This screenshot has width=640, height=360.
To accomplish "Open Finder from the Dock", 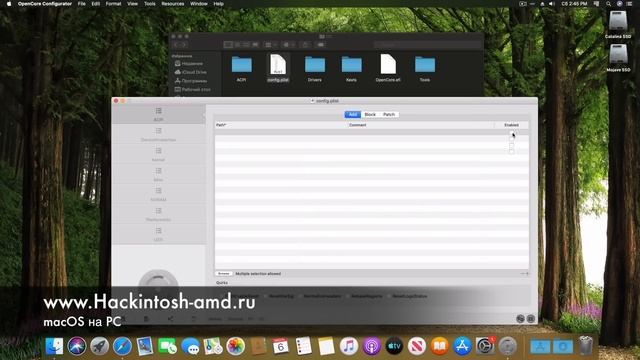I will point(54,346).
